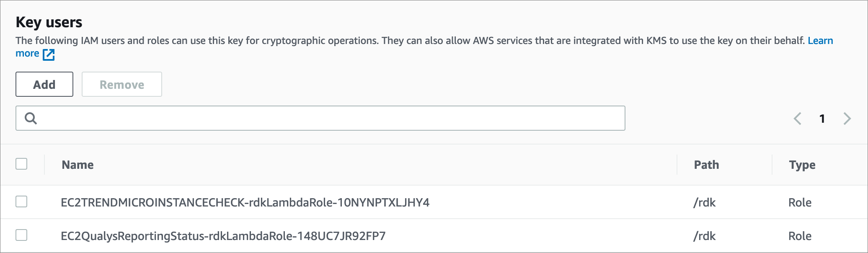Click the Remove button

pos(122,84)
